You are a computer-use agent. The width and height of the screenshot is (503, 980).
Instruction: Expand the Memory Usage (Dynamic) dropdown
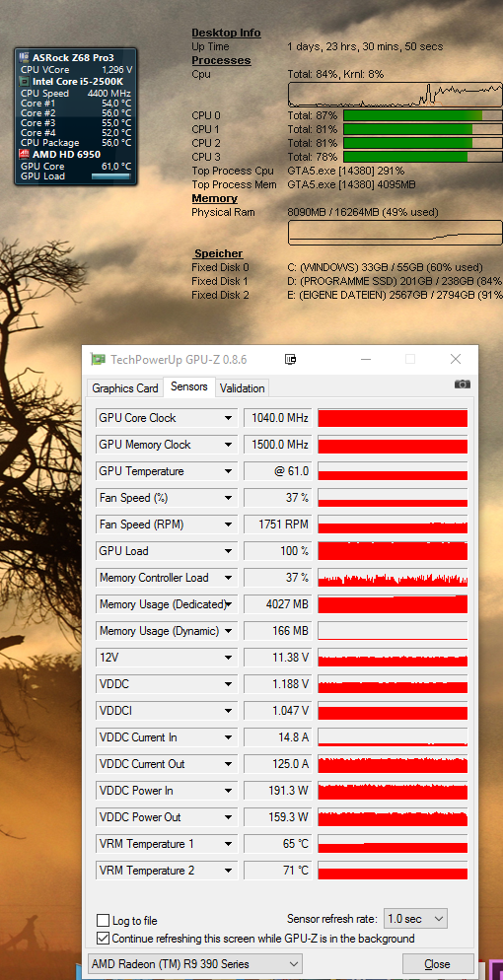(x=229, y=631)
